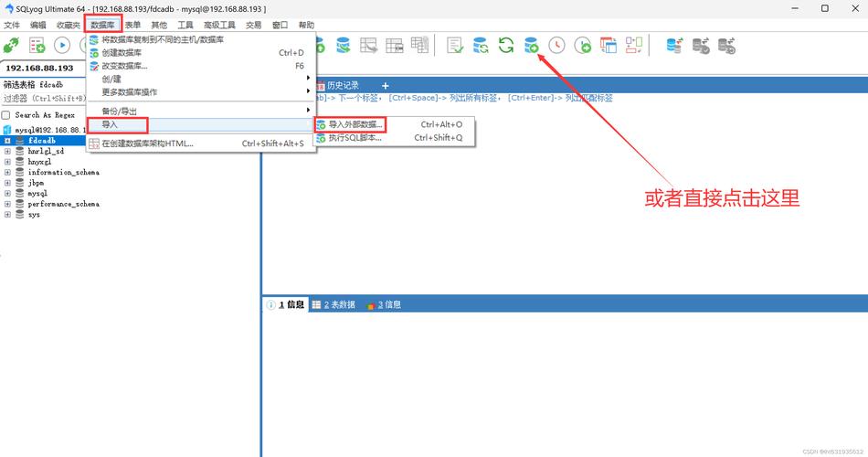Open the 帮助 menu
The height and width of the screenshot is (457, 868).
point(307,25)
